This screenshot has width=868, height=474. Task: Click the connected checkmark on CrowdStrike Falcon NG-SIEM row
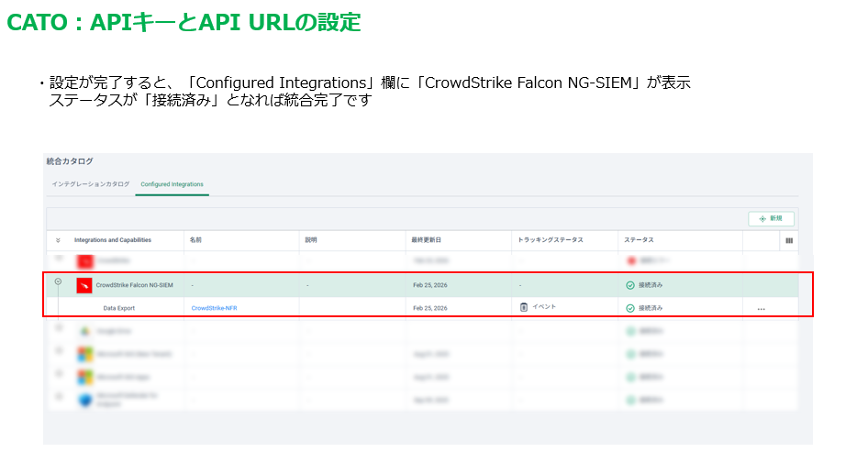(630, 285)
